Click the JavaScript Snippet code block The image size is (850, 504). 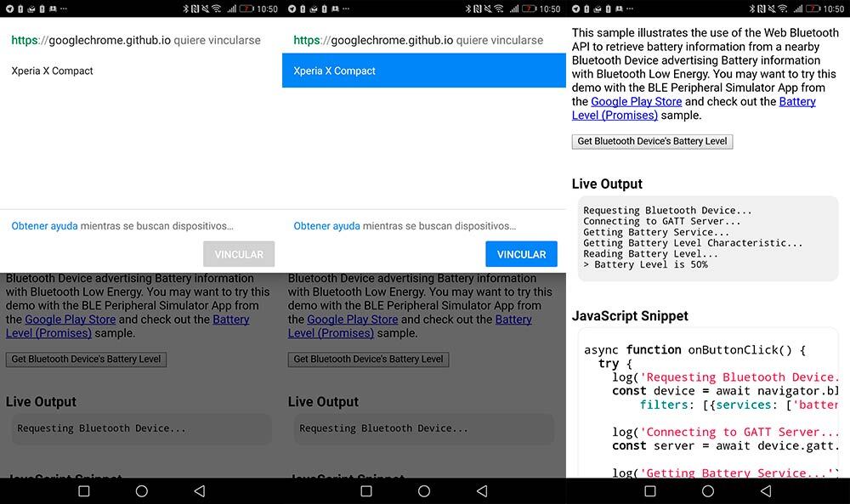[705, 404]
